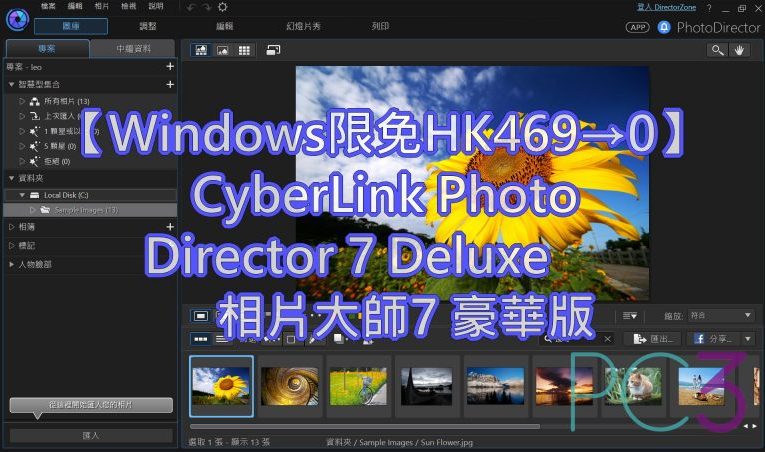Select viewer and browser mode icon
765x452 pixels.
pos(201,50)
